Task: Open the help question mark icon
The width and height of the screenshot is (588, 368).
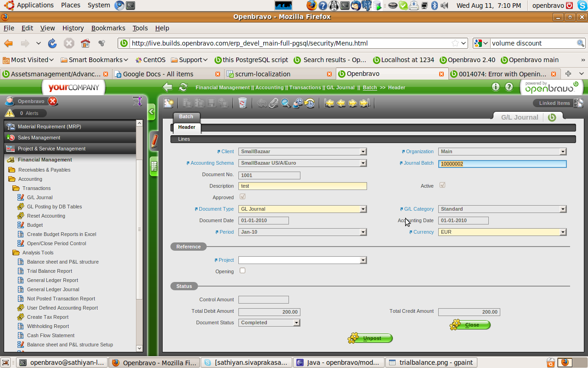Action: pyautogui.click(x=509, y=87)
